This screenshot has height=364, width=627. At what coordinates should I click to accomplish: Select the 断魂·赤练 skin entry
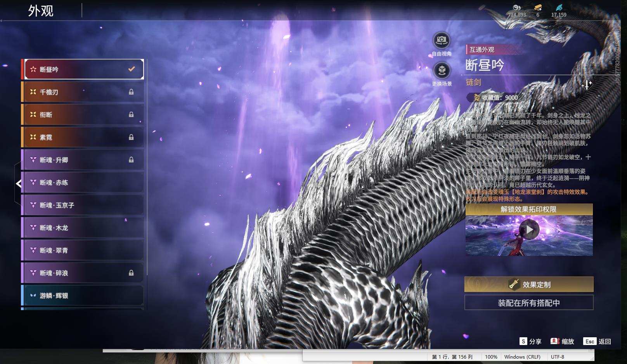pyautogui.click(x=83, y=182)
